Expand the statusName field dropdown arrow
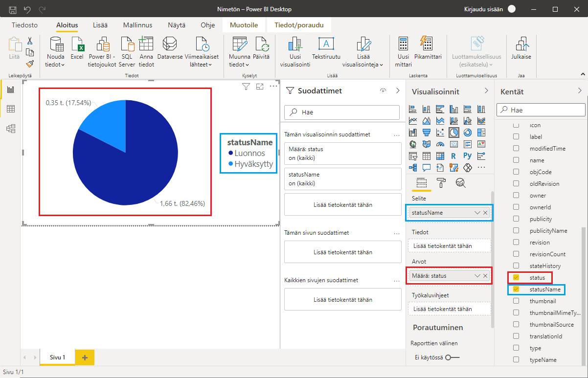 (x=477, y=213)
